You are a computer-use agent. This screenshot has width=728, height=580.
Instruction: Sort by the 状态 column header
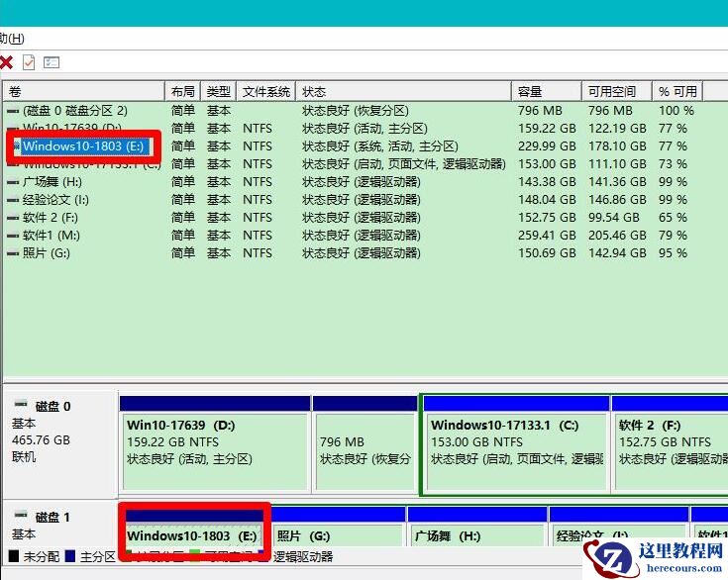click(403, 91)
